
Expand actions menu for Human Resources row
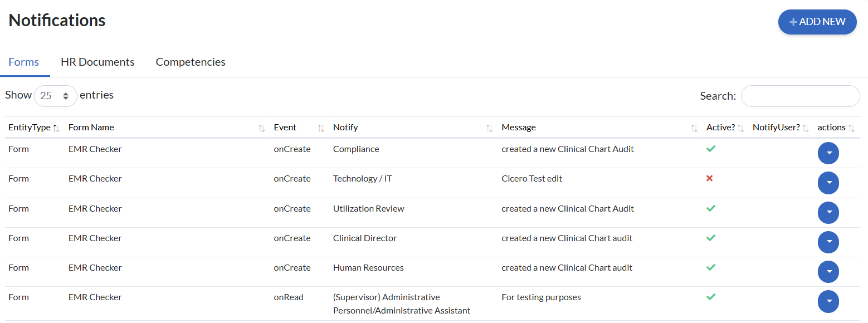coord(828,272)
